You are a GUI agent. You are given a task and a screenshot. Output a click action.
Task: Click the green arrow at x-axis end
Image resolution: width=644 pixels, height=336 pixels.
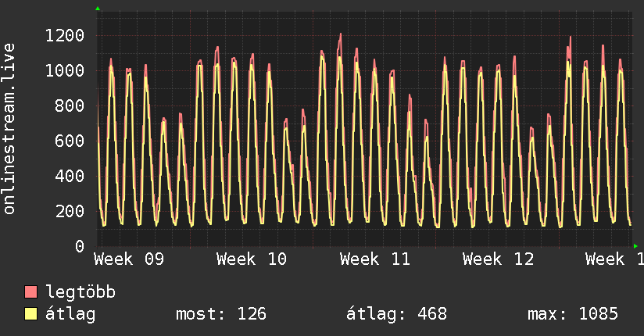[635, 246]
